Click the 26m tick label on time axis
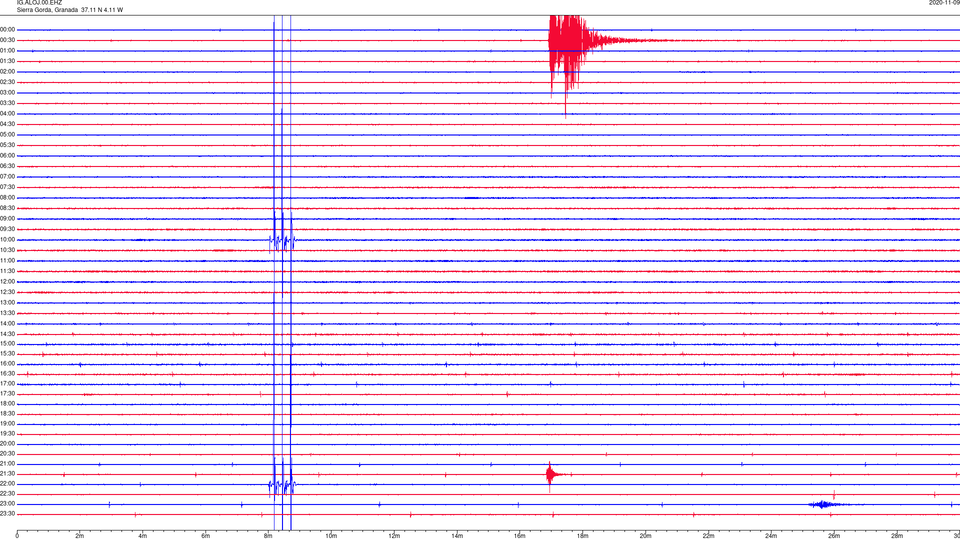 [834, 536]
